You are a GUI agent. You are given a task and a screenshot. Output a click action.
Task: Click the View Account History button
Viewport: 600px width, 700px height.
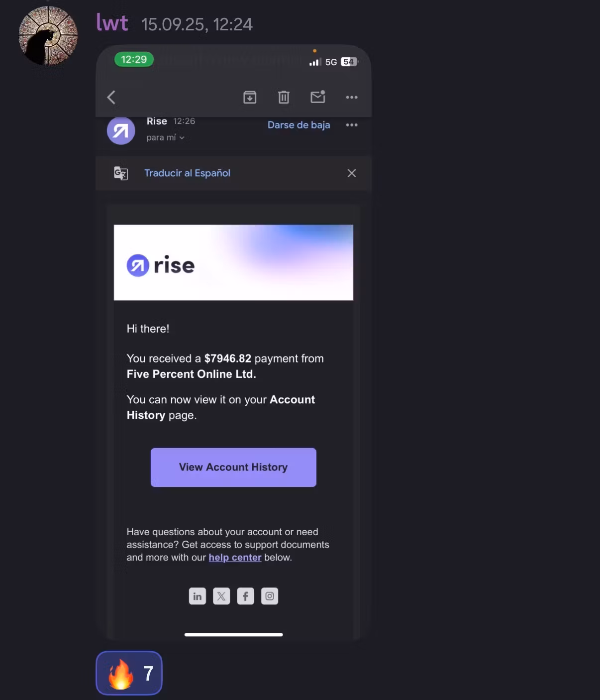click(233, 467)
